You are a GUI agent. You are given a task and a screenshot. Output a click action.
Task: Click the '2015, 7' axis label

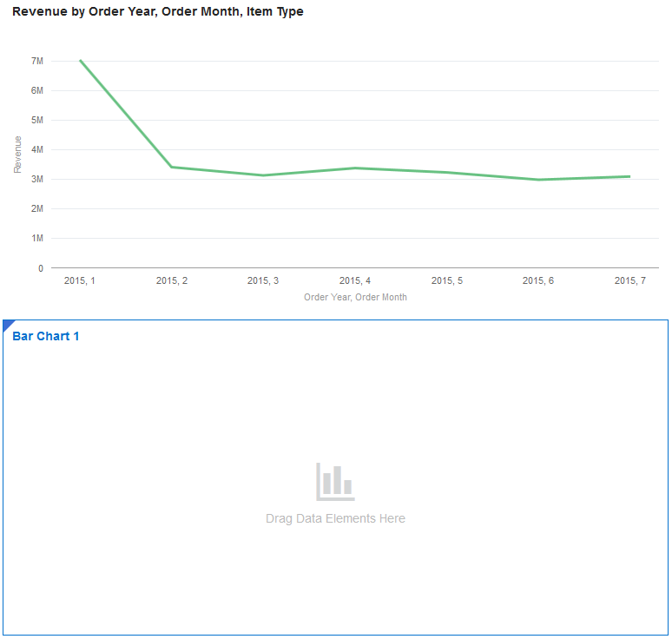[x=630, y=280]
